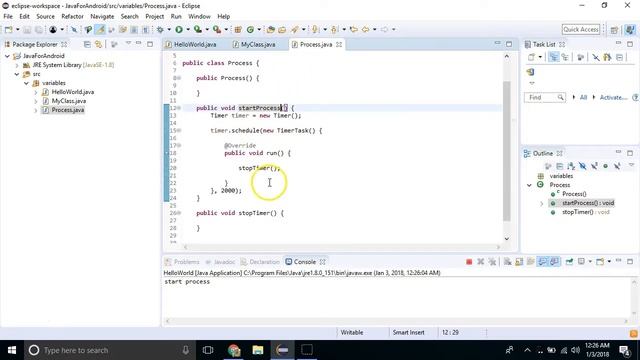Toggle Sort alphabetically in Outline toolbar

coord(571,166)
